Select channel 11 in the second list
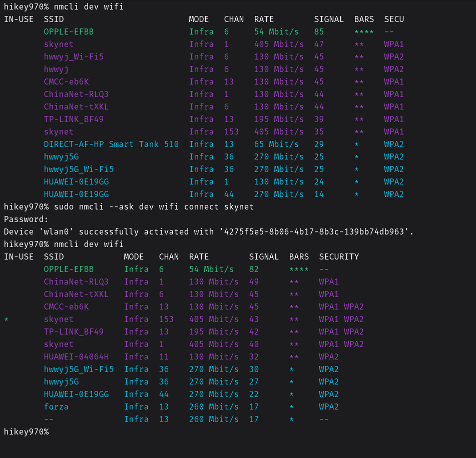476x458 pixels. tap(164, 356)
